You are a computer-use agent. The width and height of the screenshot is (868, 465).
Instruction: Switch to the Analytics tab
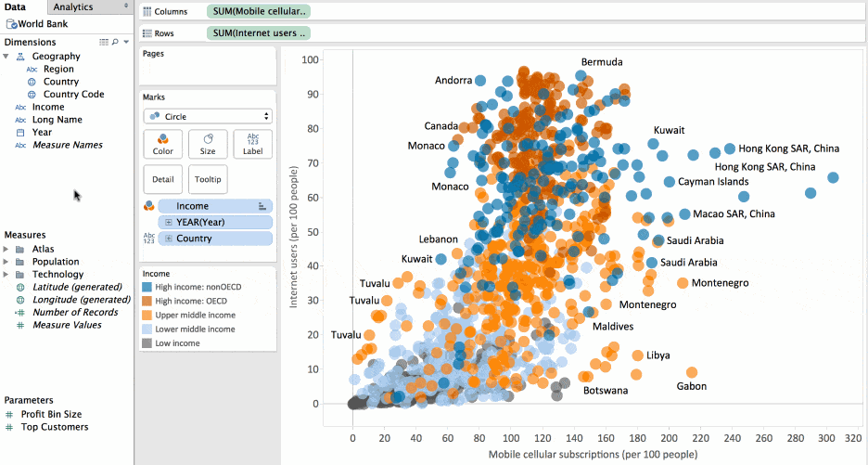[x=72, y=6]
